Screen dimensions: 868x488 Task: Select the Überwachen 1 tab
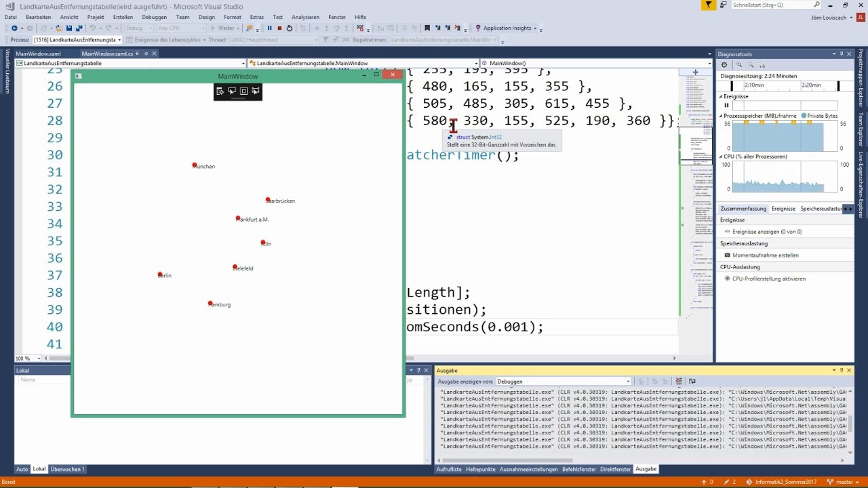(68, 469)
